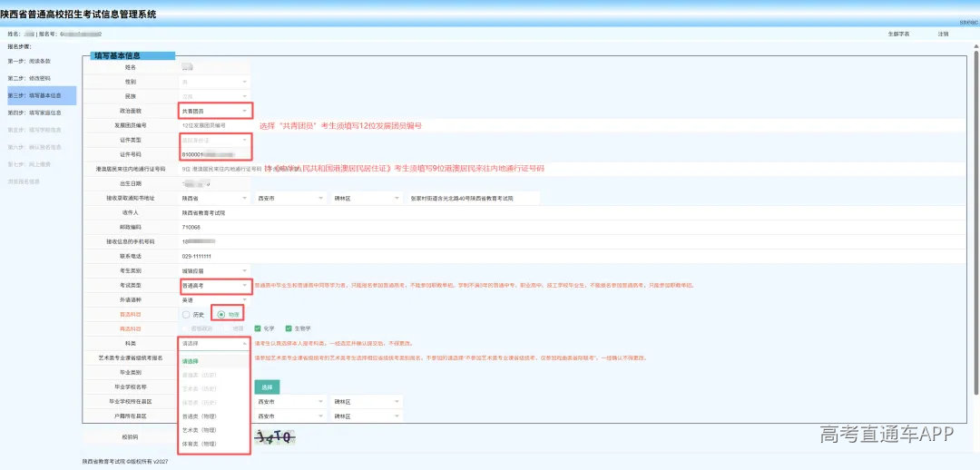This screenshot has width=980, height=470.
Task: Click the scrollbar up arrow
Action: 975,45
